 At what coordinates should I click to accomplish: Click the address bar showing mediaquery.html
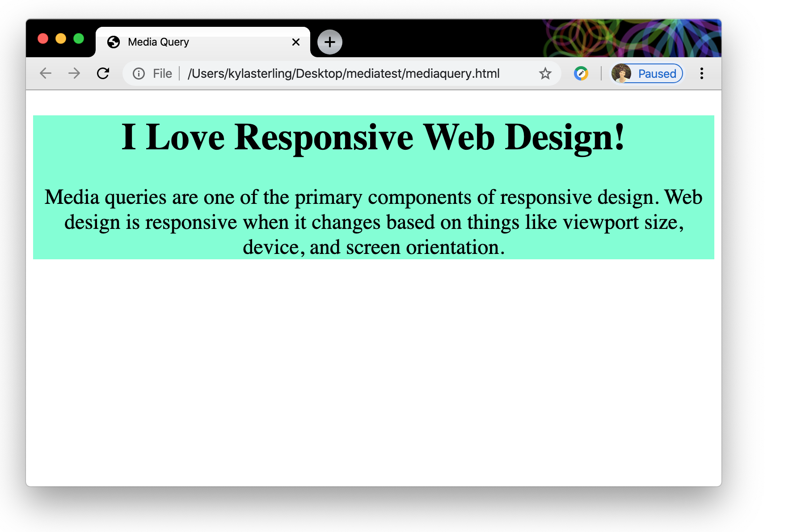[x=344, y=74]
